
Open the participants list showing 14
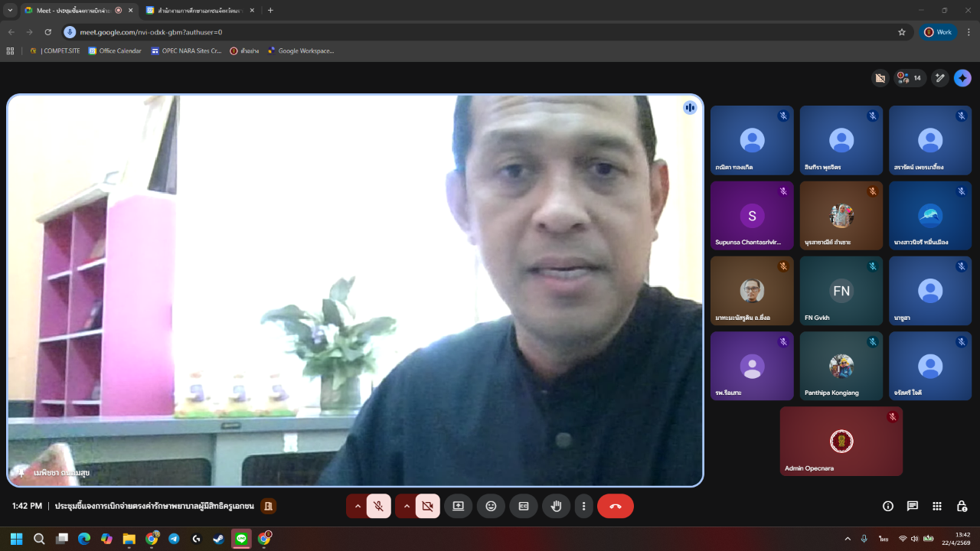(910, 78)
